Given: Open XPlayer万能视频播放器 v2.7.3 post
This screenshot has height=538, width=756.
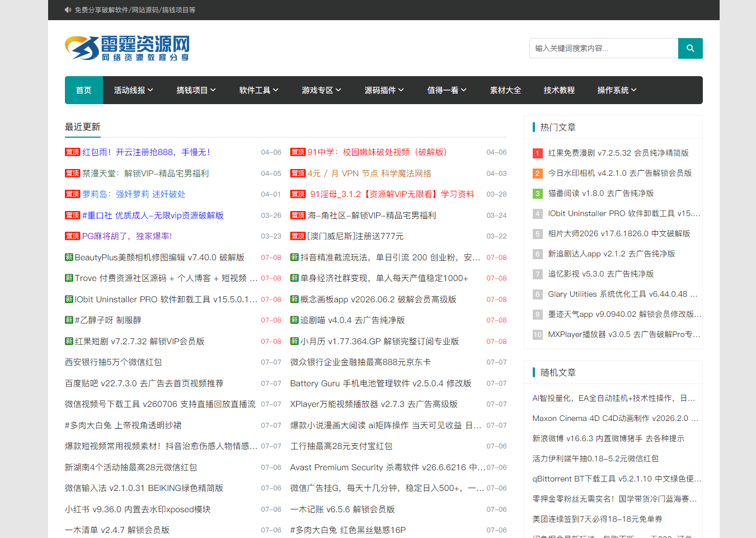Looking at the screenshot, I should pos(374,404).
